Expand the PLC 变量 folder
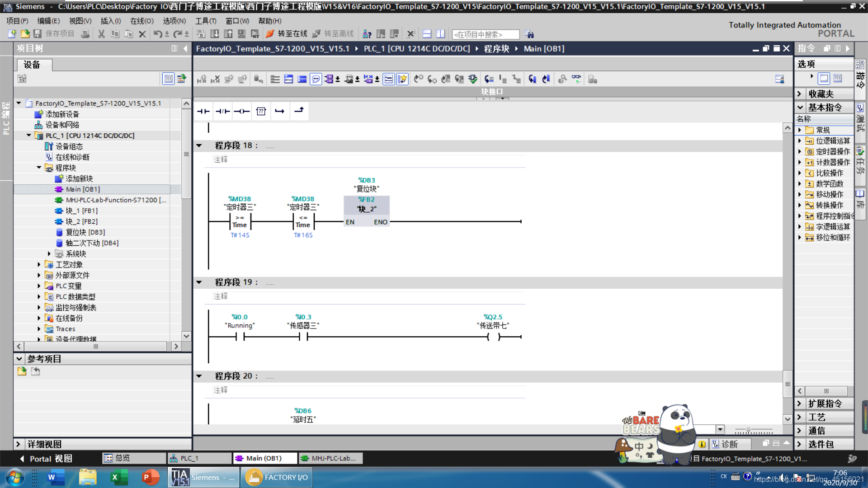This screenshot has width=868, height=488. [39, 286]
